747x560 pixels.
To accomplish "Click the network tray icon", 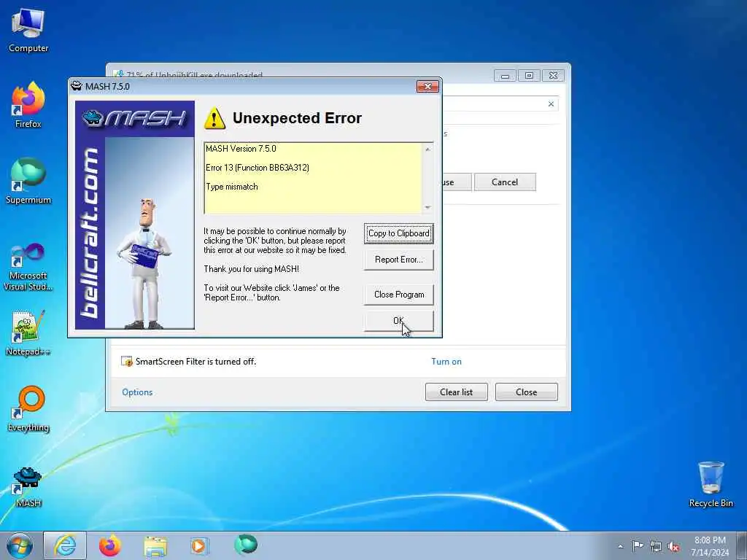I will (656, 546).
